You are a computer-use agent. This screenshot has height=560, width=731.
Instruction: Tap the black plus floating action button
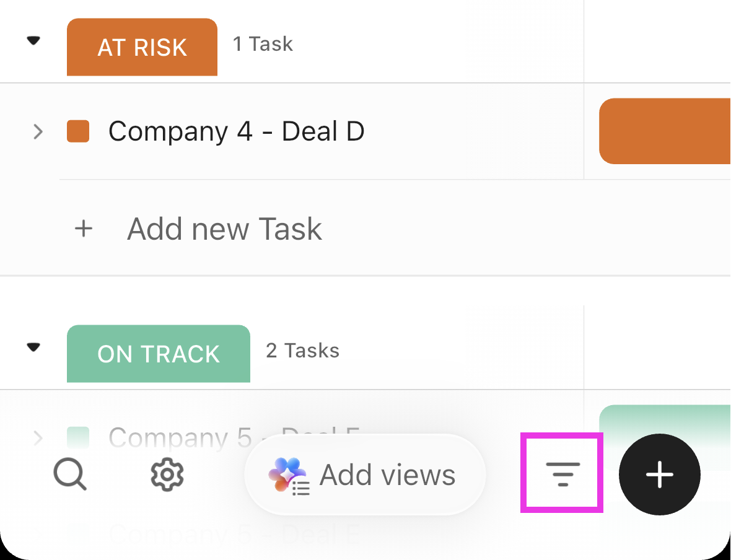click(x=659, y=475)
